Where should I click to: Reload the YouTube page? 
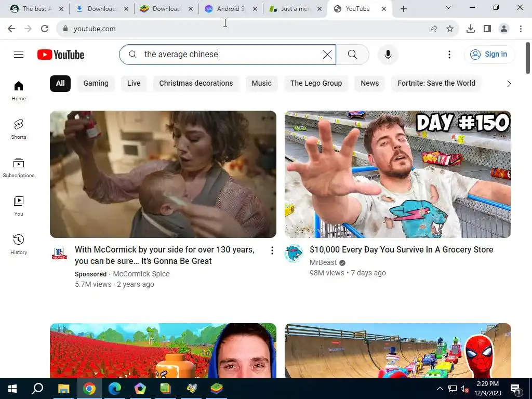(x=45, y=29)
